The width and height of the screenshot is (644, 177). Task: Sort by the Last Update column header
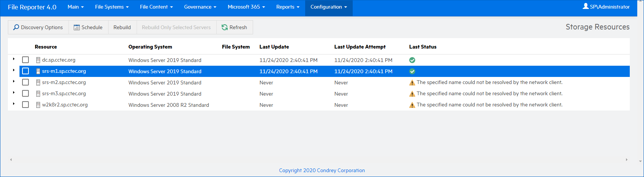[x=274, y=47]
